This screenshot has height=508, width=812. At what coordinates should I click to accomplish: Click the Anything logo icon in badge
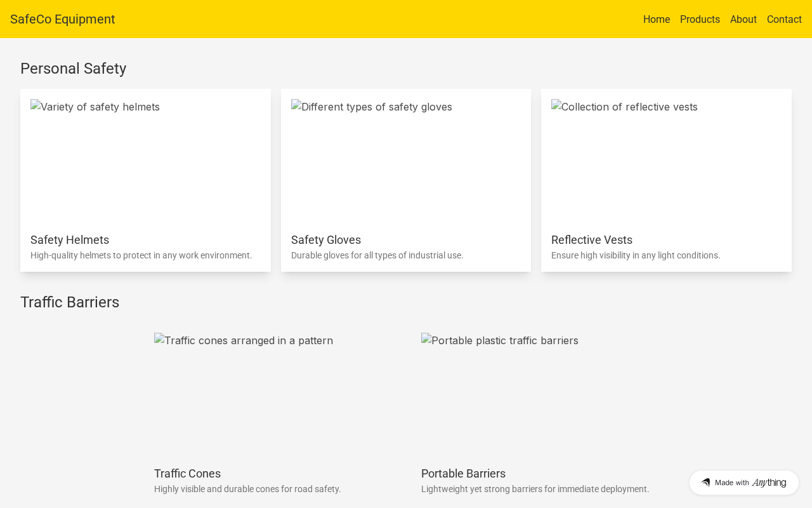(705, 483)
